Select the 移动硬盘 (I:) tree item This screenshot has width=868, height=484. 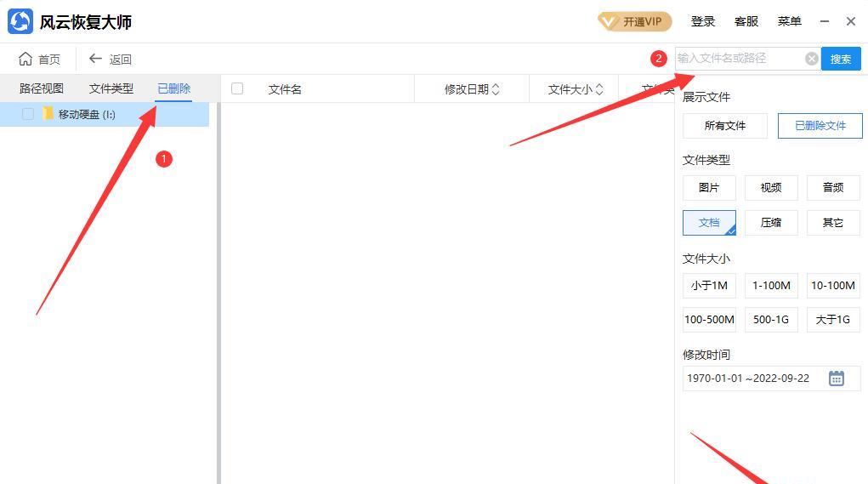click(105, 114)
